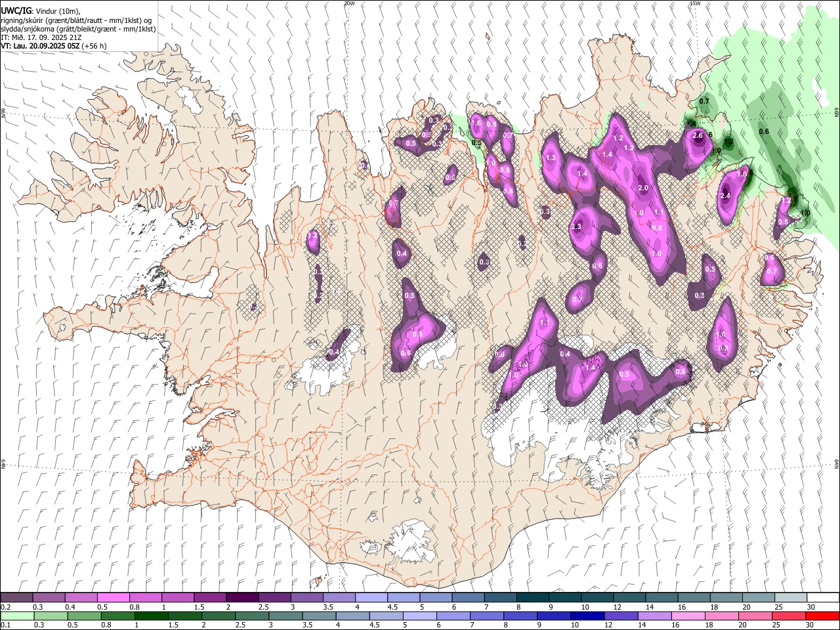Click the bright red 30 mm rain swatch
Screen dimensions: 840x630
tap(822, 616)
